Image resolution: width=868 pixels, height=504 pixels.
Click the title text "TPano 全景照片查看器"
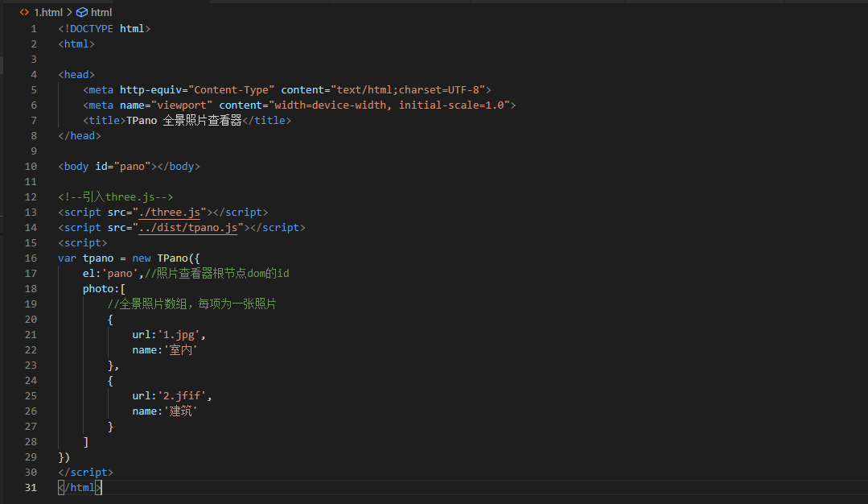[184, 121]
